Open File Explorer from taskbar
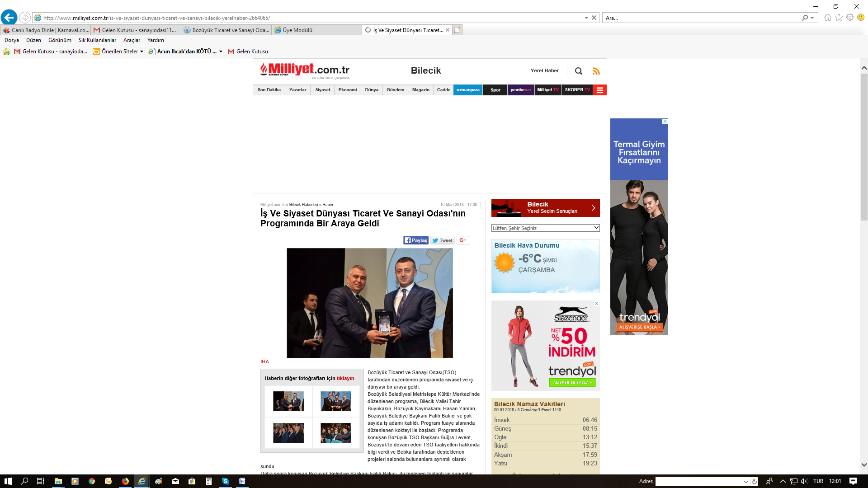 coord(58,481)
